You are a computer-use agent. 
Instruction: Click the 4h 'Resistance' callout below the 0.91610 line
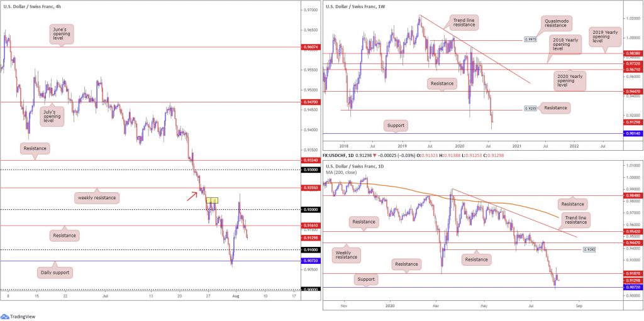(x=65, y=236)
